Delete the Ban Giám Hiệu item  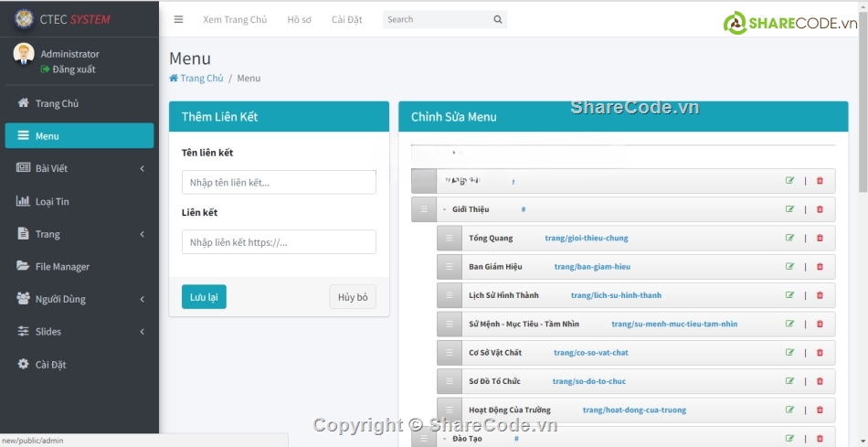pos(820,266)
